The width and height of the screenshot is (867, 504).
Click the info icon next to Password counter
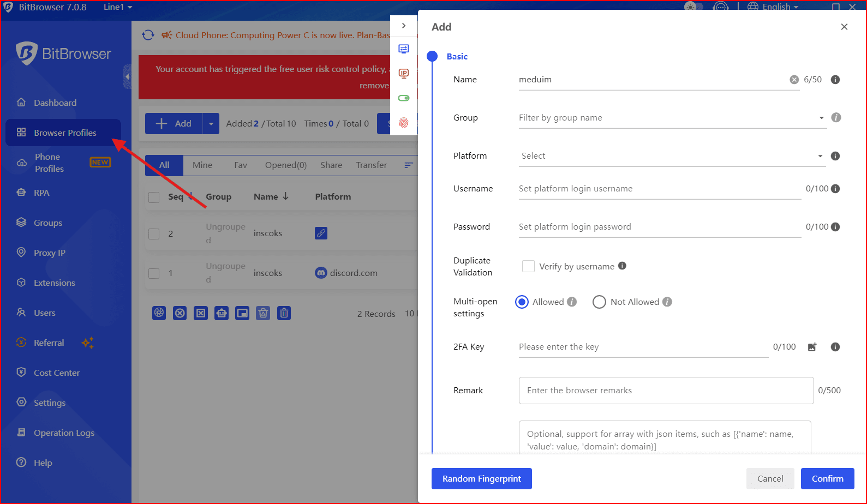(x=835, y=227)
